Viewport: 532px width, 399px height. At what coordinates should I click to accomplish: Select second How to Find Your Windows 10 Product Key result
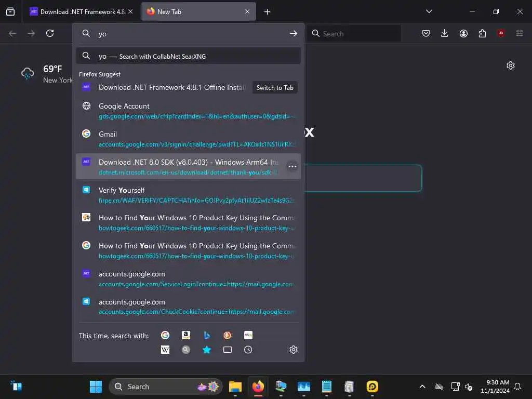188,250
